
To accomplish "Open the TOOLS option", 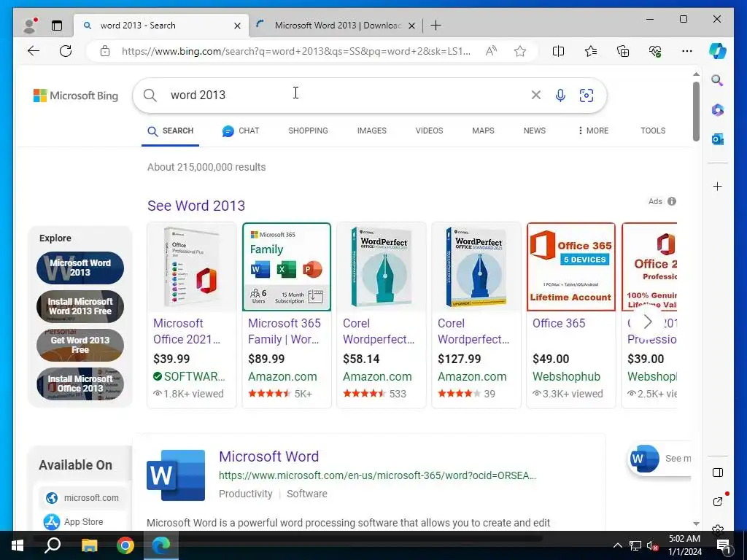I will [x=653, y=131].
